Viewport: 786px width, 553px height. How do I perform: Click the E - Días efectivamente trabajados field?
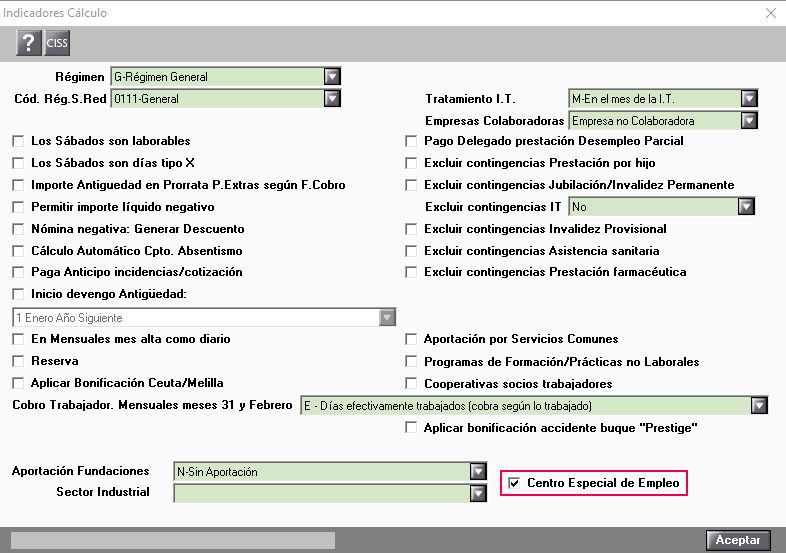tap(534, 405)
